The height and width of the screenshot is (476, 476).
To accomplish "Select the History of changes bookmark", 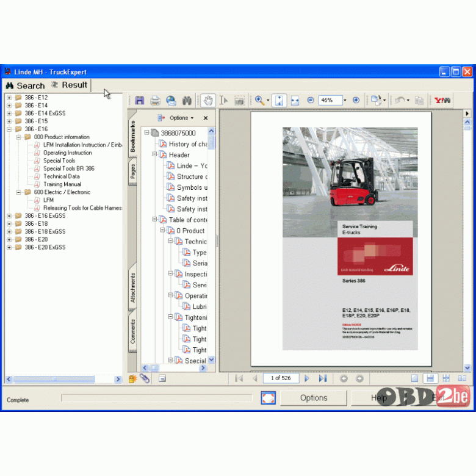I will (188, 144).
